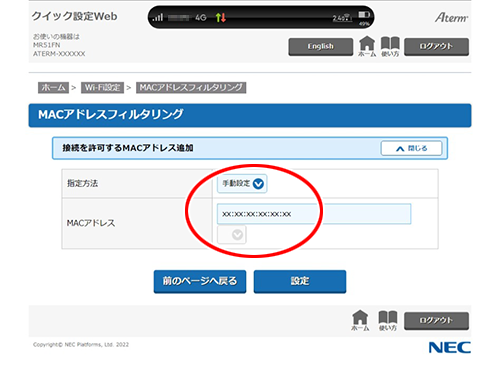
Task: Click the top ログアウト button
Action: (436, 47)
